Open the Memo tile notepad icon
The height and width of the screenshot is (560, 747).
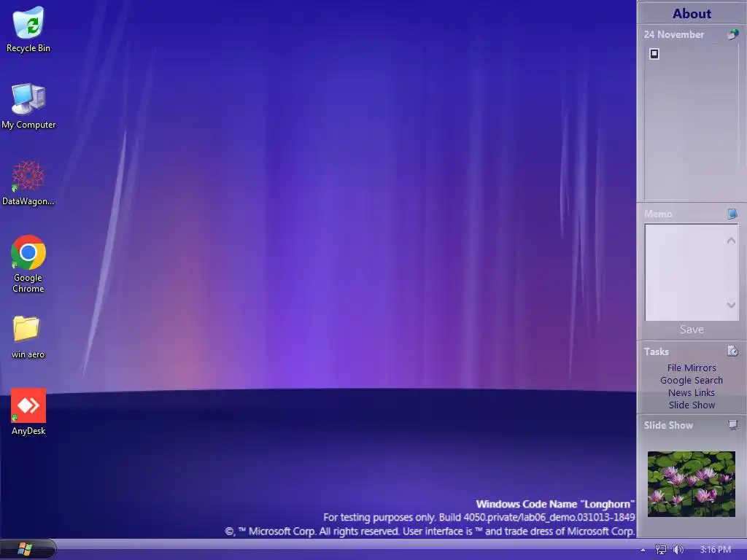[x=732, y=214]
